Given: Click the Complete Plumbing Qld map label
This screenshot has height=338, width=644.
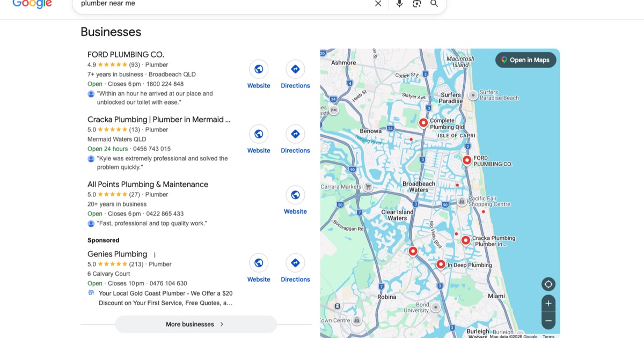Looking at the screenshot, I should 447,124.
